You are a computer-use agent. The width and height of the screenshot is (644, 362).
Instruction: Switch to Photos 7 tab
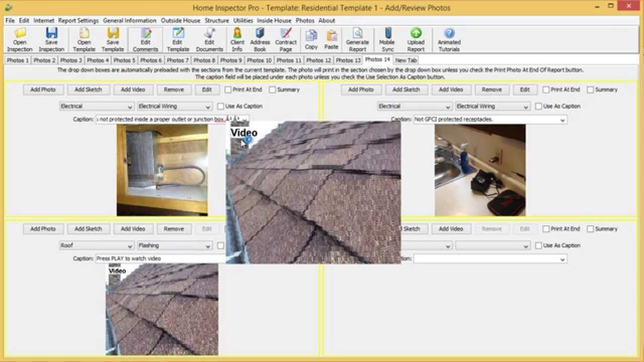point(178,60)
